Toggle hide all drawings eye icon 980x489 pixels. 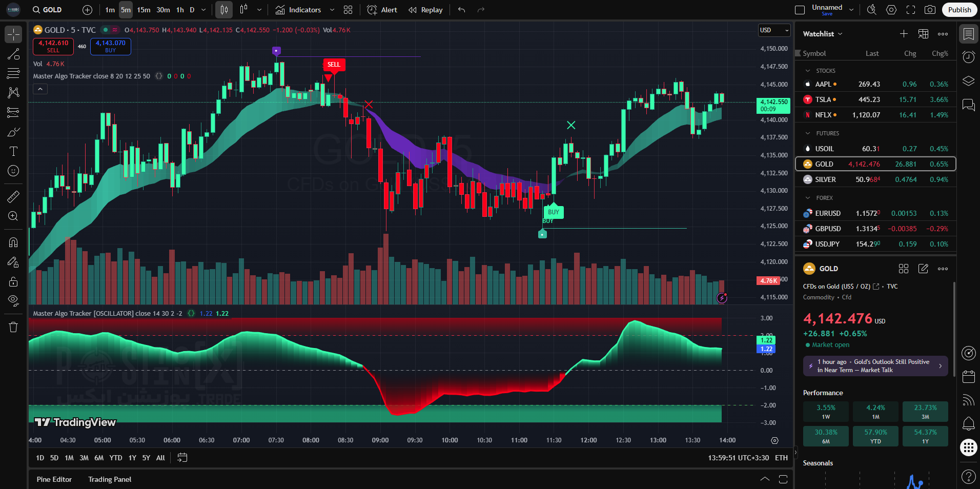click(13, 300)
